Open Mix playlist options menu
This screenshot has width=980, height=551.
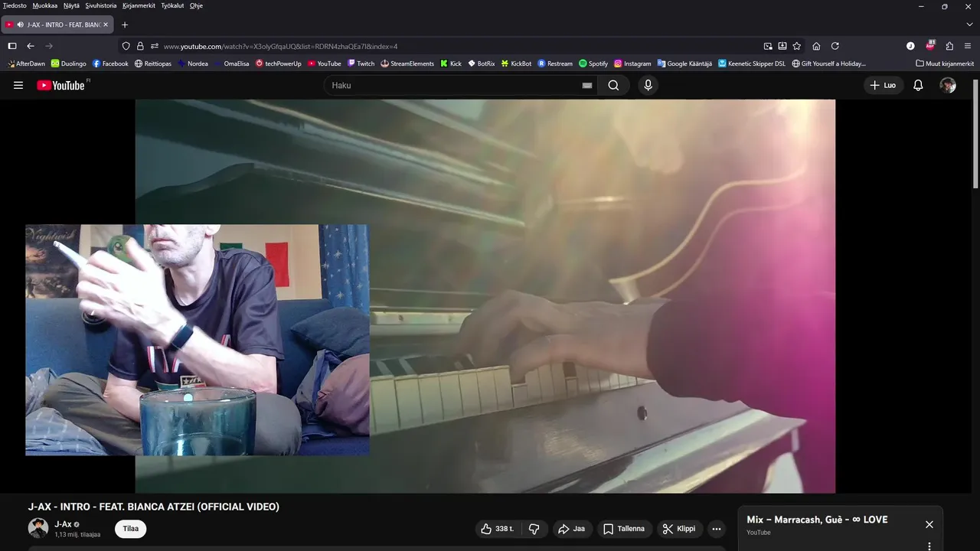pyautogui.click(x=929, y=546)
